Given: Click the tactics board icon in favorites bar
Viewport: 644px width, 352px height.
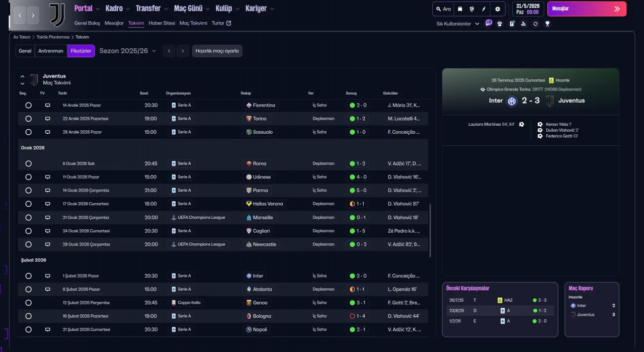Looking at the screenshot, I should coord(512,24).
